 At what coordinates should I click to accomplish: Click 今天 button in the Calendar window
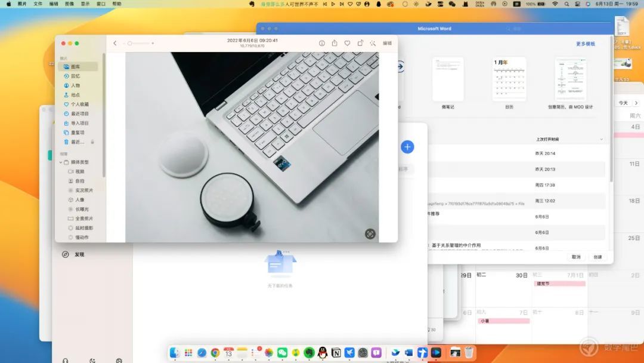coord(623,103)
